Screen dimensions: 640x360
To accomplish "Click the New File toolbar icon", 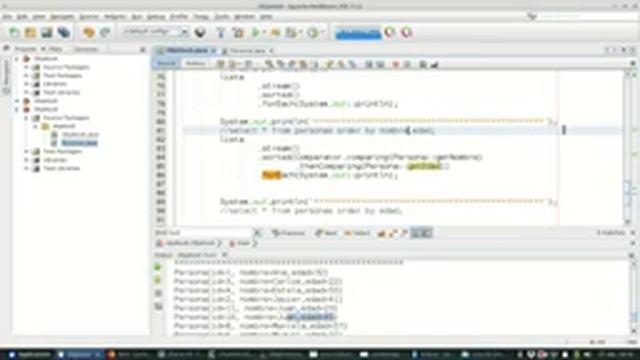I will (x=14, y=32).
